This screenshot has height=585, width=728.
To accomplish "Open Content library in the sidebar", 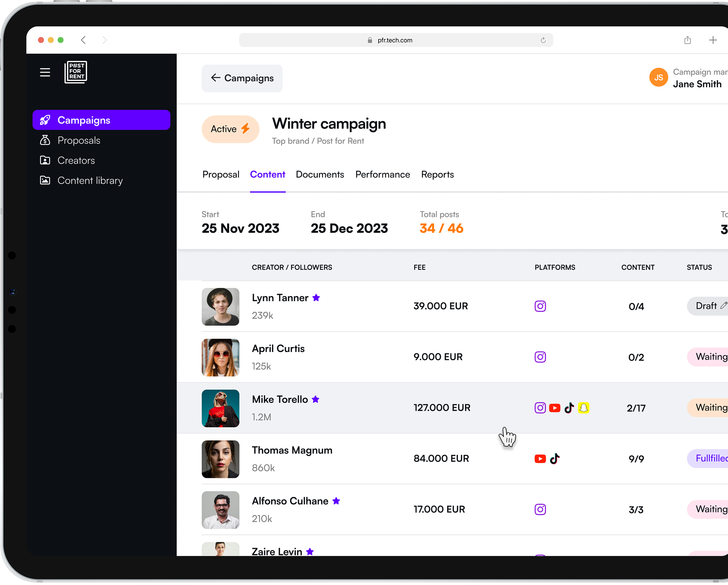I will tap(81, 180).
